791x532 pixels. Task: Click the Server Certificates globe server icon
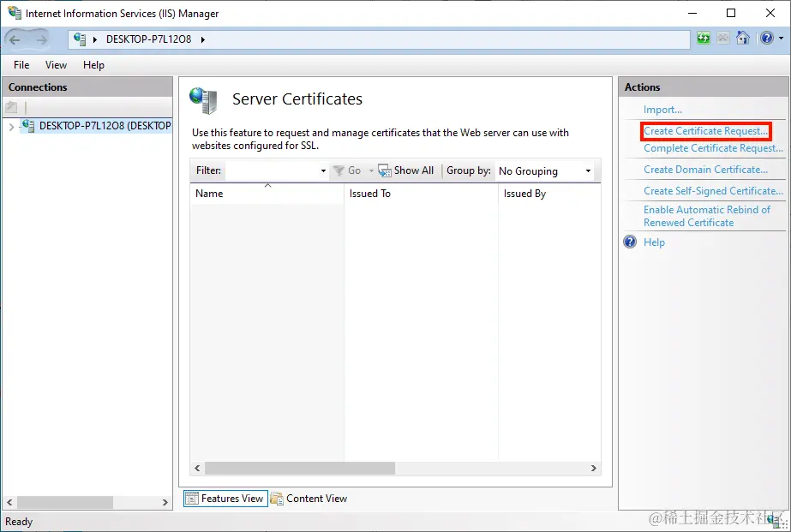[203, 100]
